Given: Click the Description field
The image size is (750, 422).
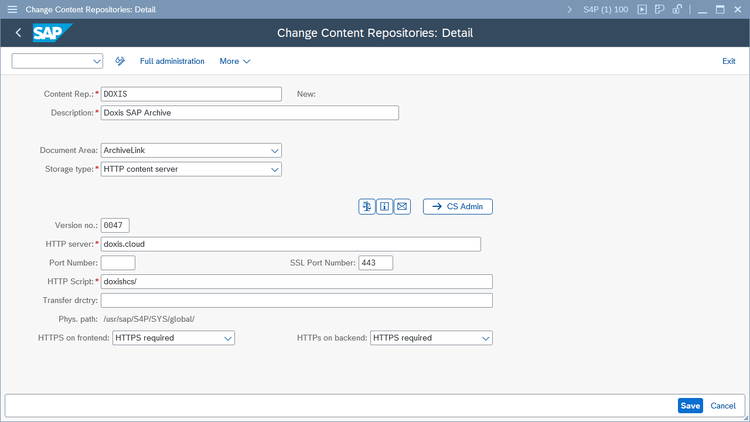Looking at the screenshot, I should [x=250, y=113].
